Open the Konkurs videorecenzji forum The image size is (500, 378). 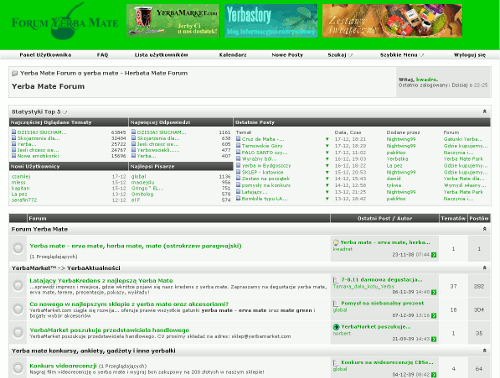coord(63,366)
